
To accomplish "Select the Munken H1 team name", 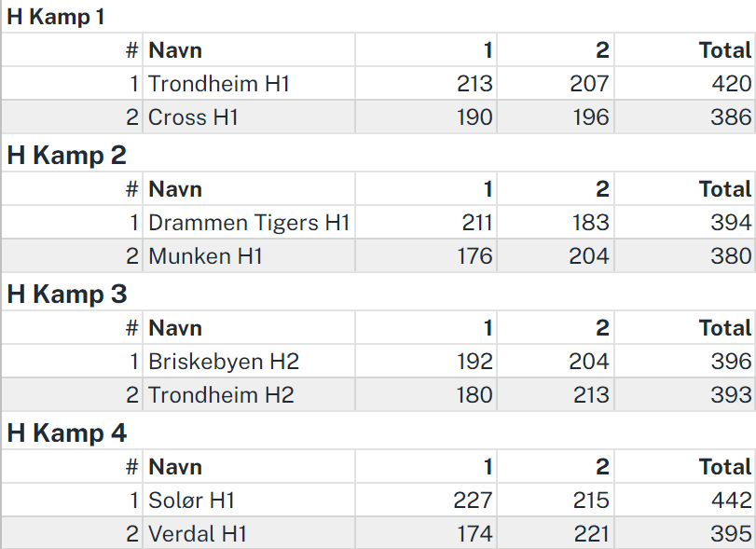I will coord(205,256).
